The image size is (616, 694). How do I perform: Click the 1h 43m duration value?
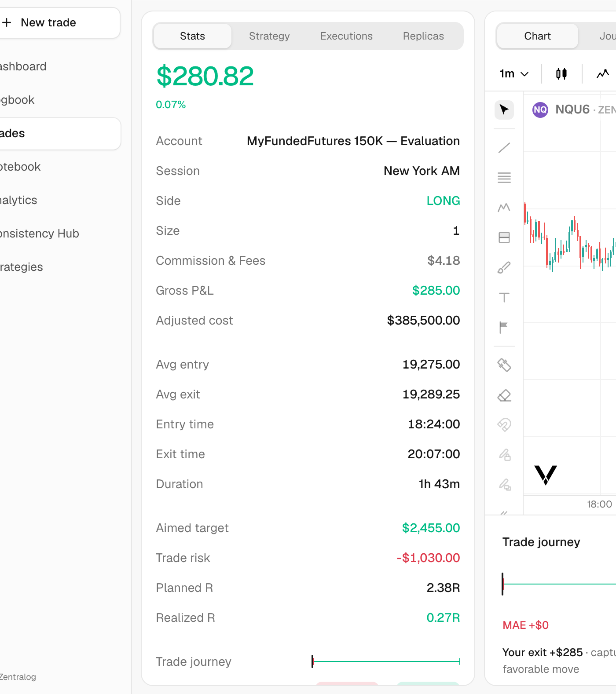[439, 484]
